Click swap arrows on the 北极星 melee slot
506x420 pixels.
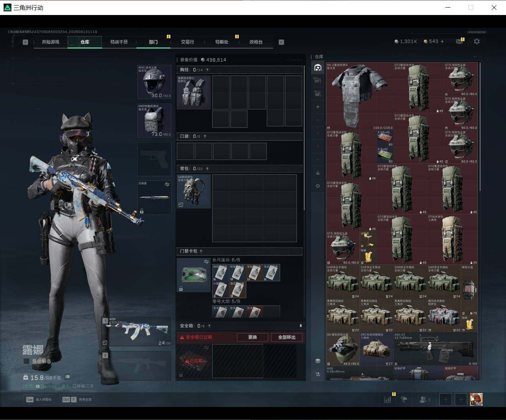coord(167,184)
